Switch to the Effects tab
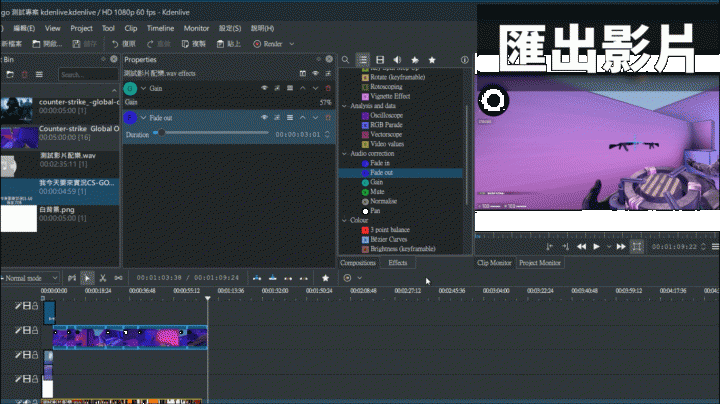Screen dimensions: 720x404 tap(398, 263)
